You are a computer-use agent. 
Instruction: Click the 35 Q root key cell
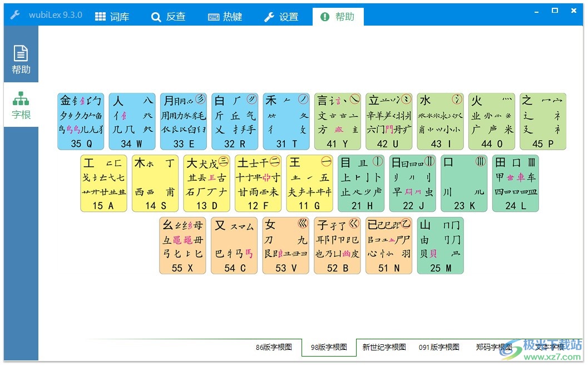(x=80, y=121)
